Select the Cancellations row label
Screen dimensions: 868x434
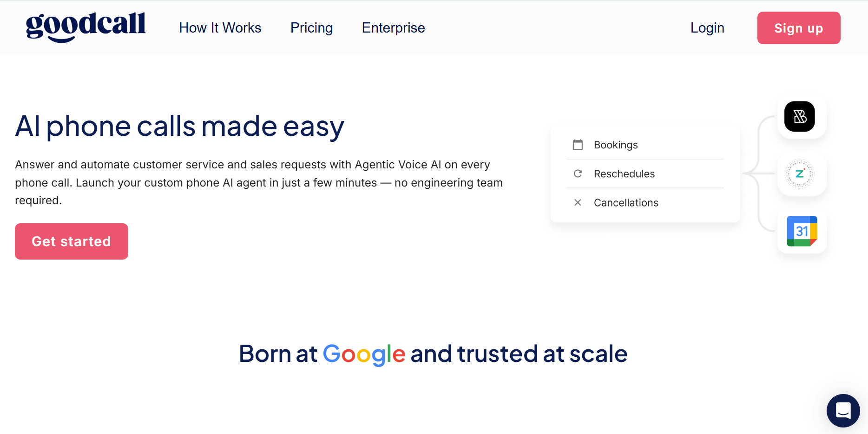pyautogui.click(x=626, y=202)
